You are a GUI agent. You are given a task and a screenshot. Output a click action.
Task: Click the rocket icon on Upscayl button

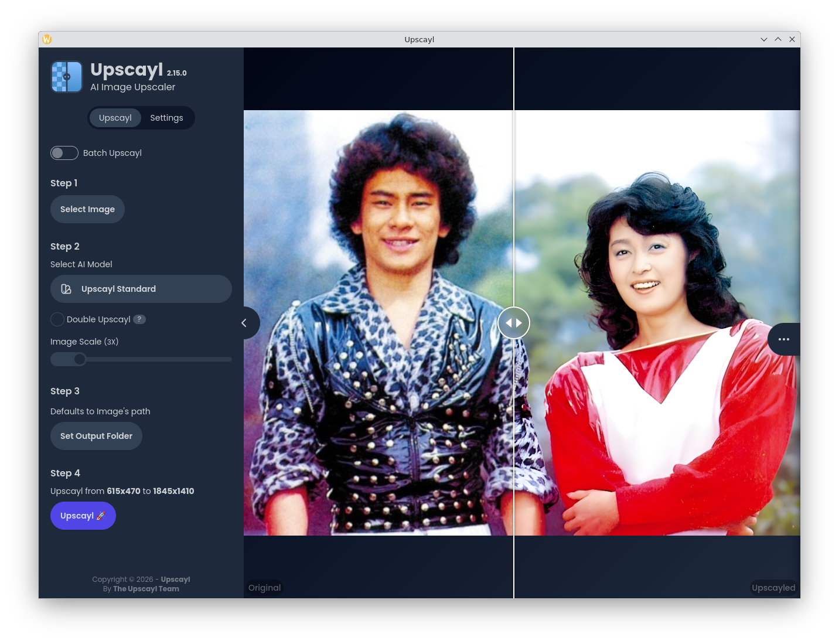point(101,516)
